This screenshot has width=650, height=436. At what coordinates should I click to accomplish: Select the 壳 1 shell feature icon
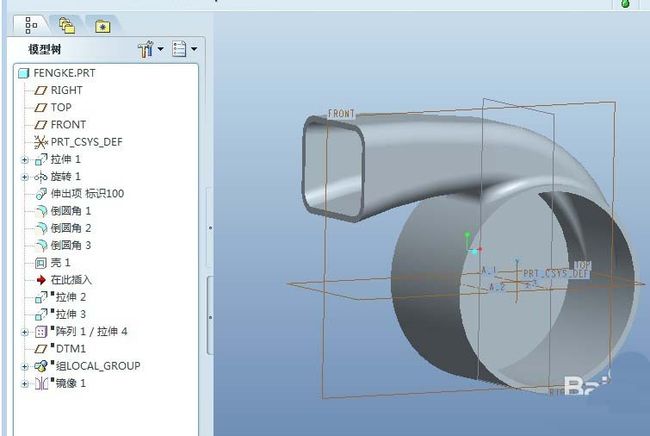click(41, 263)
